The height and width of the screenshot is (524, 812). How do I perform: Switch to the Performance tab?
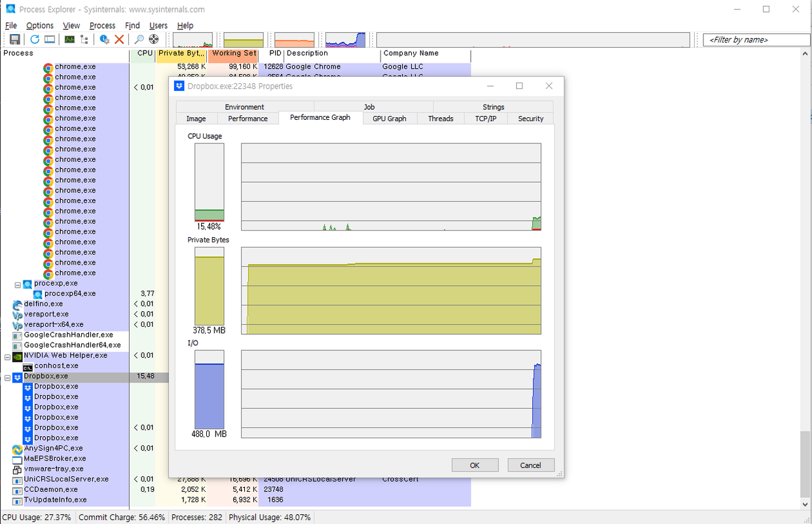click(248, 119)
